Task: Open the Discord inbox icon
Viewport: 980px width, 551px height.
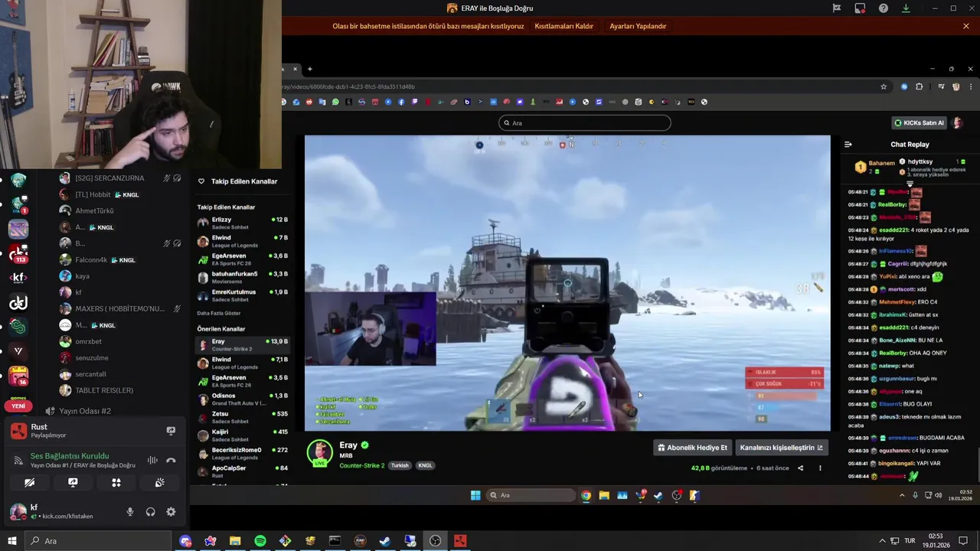Action: [860, 8]
